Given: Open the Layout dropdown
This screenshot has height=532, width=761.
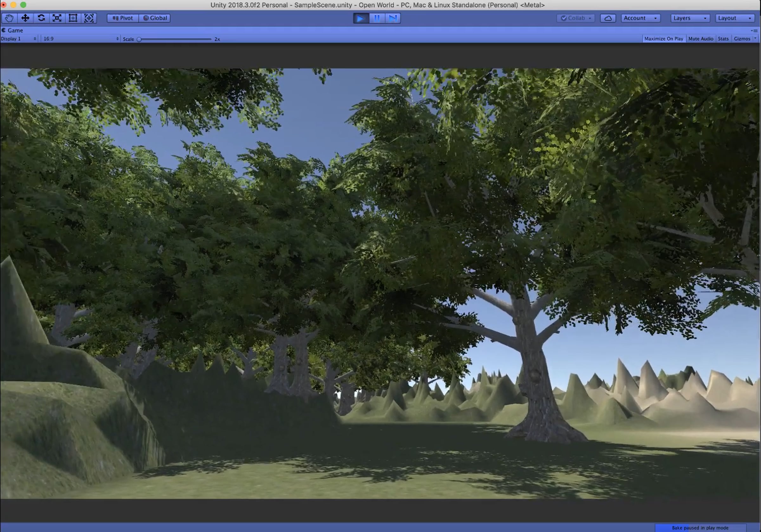Looking at the screenshot, I should point(734,18).
